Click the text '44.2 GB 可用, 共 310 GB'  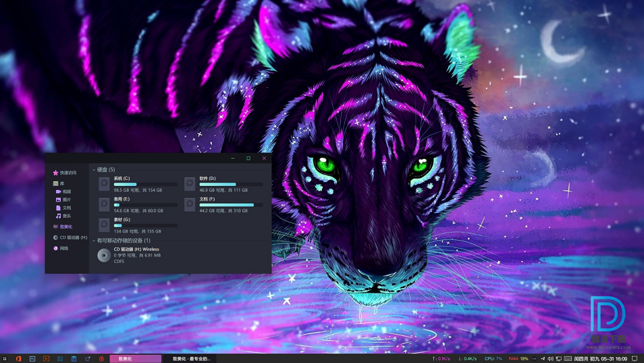point(223,211)
